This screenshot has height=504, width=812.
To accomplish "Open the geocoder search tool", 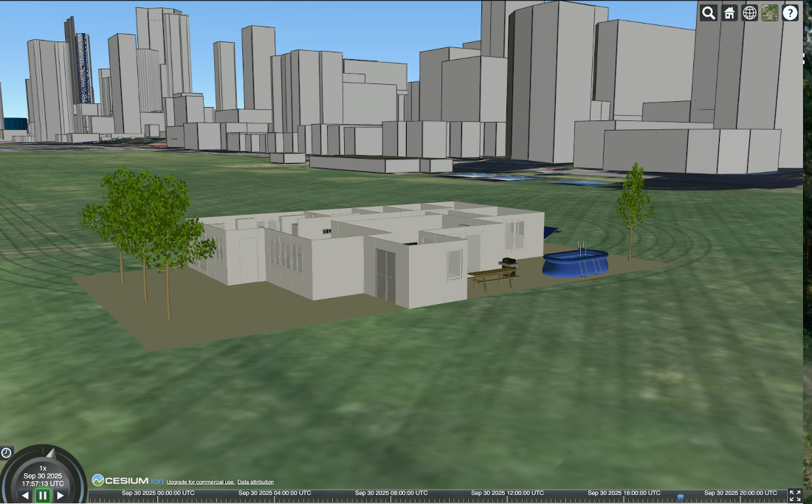I will pos(709,13).
